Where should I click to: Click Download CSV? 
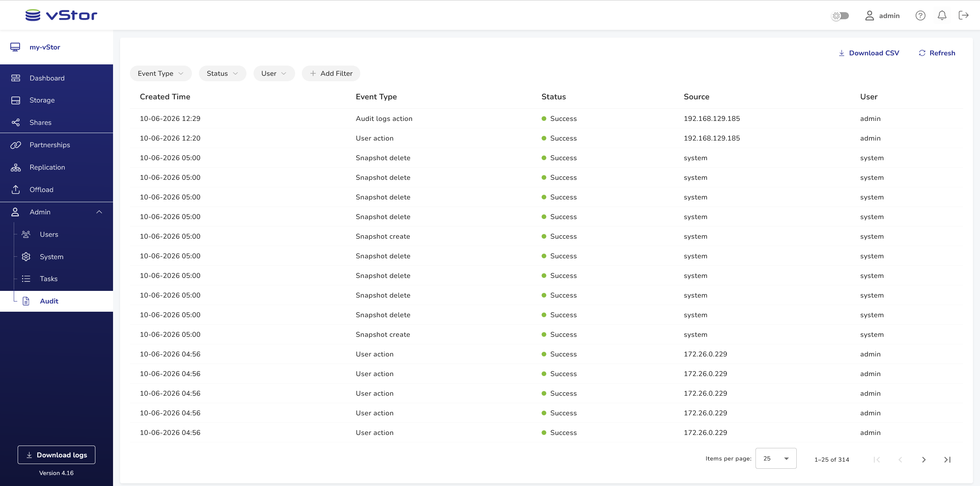click(x=869, y=53)
